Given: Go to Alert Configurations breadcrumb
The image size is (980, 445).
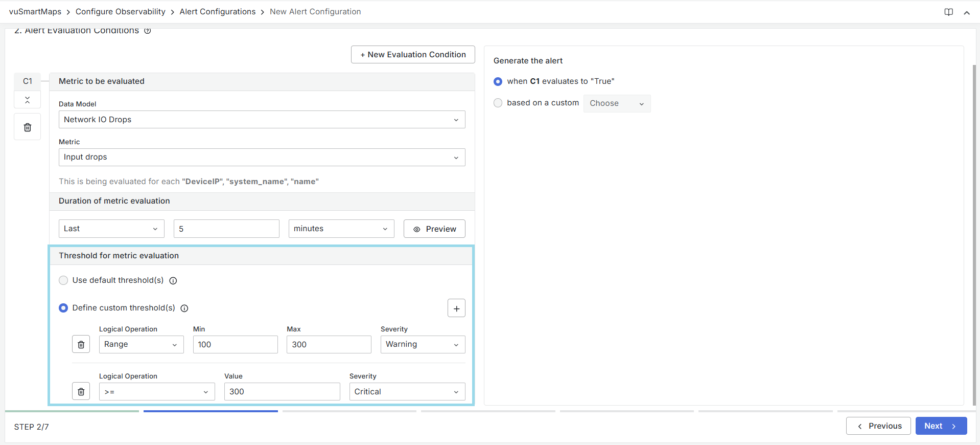Looking at the screenshot, I should 217,12.
